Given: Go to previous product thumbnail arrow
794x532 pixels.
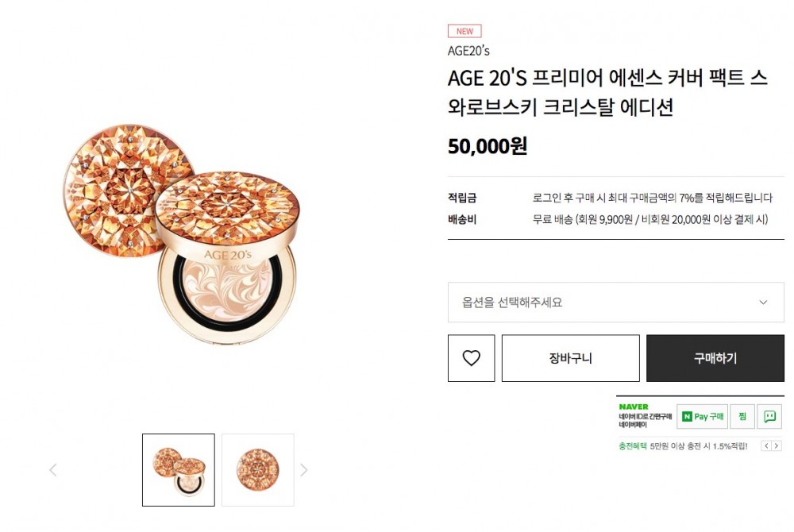Looking at the screenshot, I should point(53,470).
